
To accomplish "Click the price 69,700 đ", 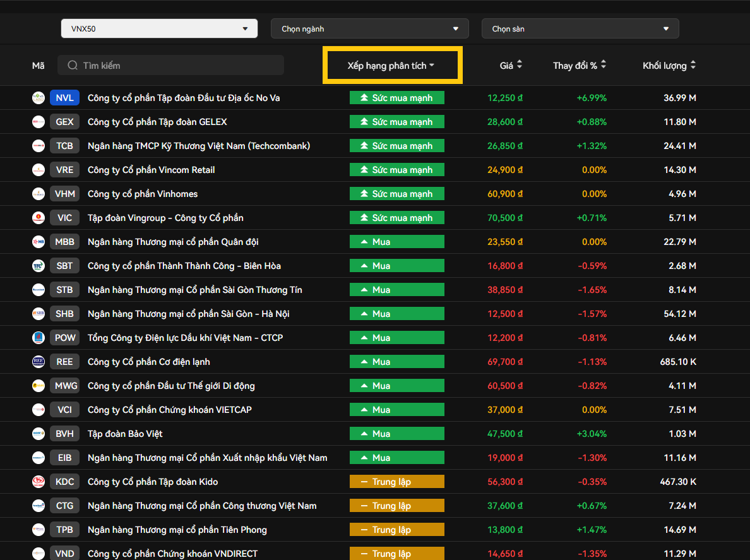I will coord(505,362).
